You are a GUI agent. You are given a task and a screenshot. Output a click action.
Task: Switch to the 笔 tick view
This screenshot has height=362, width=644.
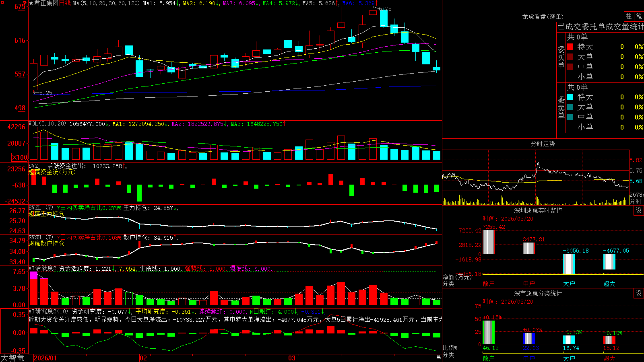639,16
